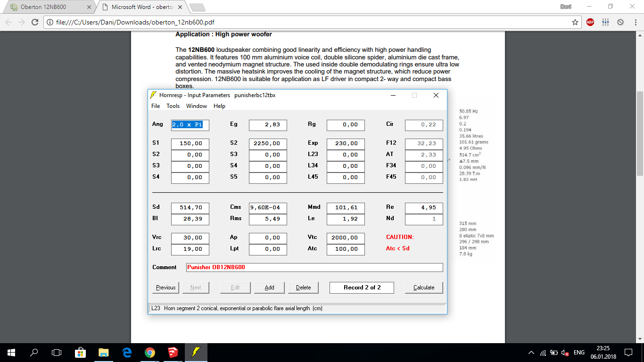Go to the Previous record
The width and height of the screenshot is (644, 362).
click(166, 288)
